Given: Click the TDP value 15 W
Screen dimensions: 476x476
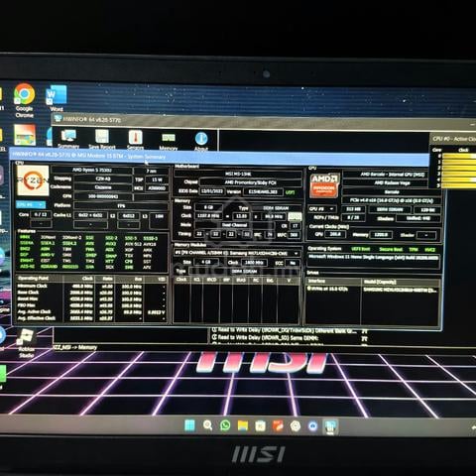Looking at the screenshot, I should [x=157, y=179].
